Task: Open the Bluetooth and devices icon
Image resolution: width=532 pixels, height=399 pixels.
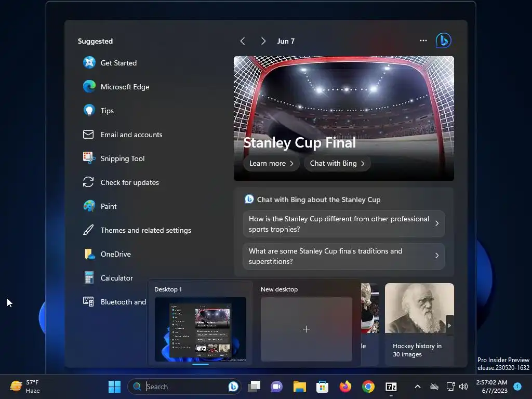Action: click(88, 301)
